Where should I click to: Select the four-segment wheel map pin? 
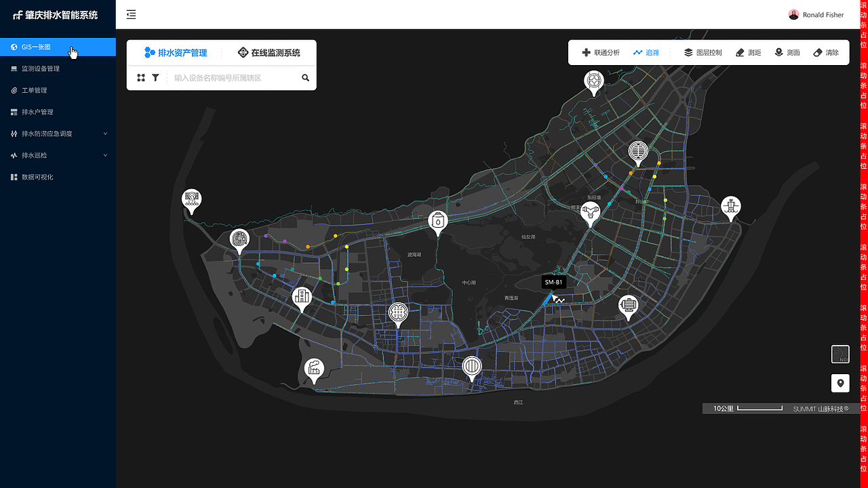(594, 81)
